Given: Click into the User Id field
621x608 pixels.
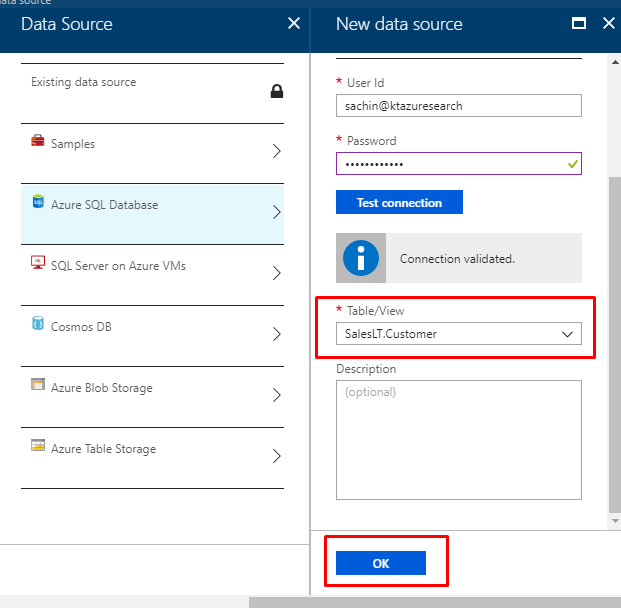Looking at the screenshot, I should tap(459, 105).
